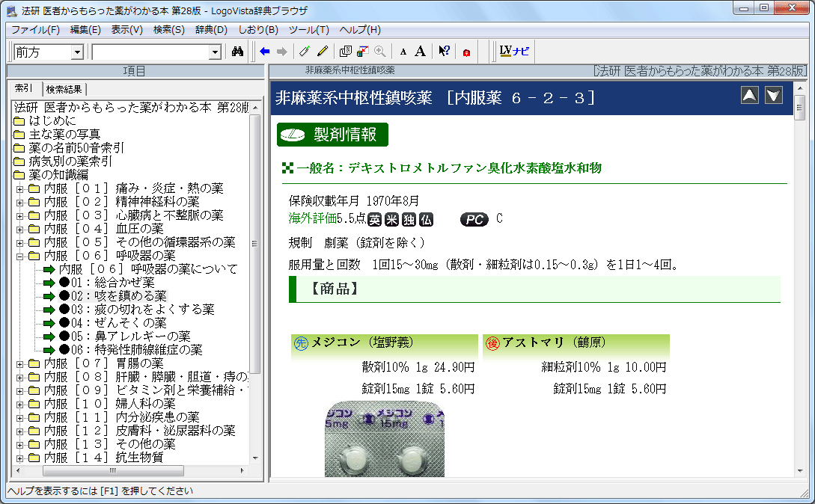Go back with the blue left arrow
Viewport: 815px width, 504px height.
(x=264, y=52)
